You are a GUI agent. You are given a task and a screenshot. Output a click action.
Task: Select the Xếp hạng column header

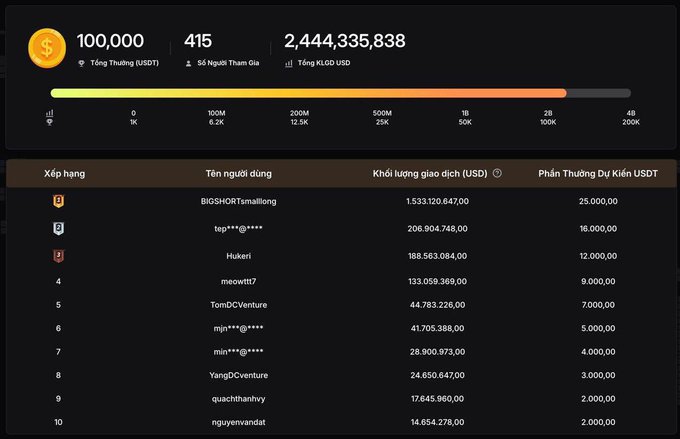tap(64, 174)
